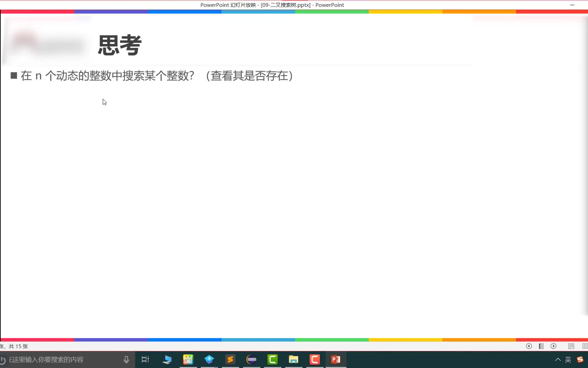The width and height of the screenshot is (588, 368).
Task: Open the computer/network app on taskbar
Action: 167,359
